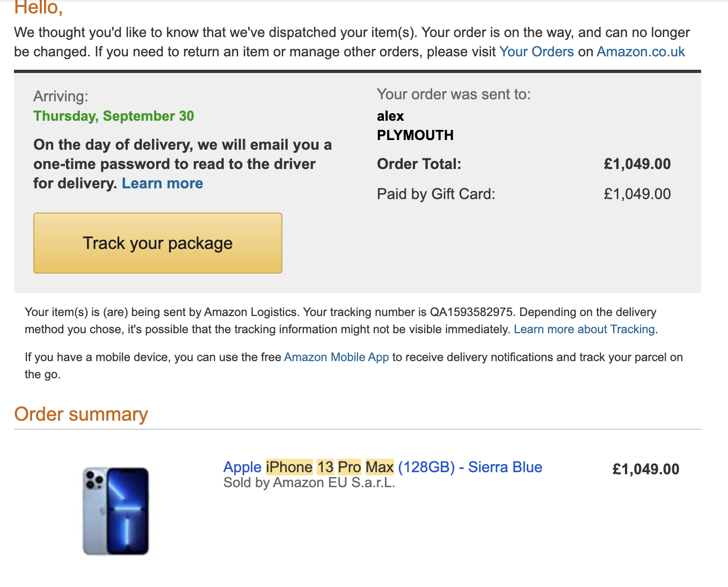The height and width of the screenshot is (587, 728).
Task: Visit the Amazon.co.uk link
Action: [640, 52]
